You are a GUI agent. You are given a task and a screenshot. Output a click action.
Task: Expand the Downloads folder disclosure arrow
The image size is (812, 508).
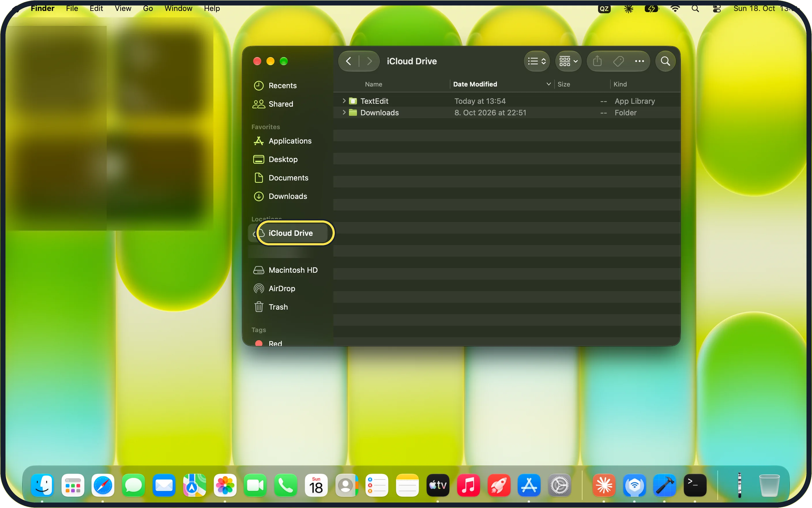[344, 112]
